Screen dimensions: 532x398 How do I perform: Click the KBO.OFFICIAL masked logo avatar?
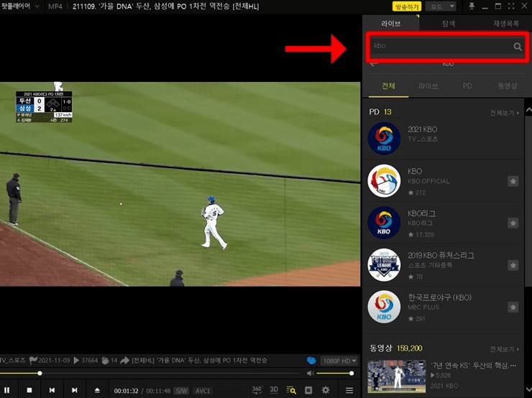pos(384,181)
